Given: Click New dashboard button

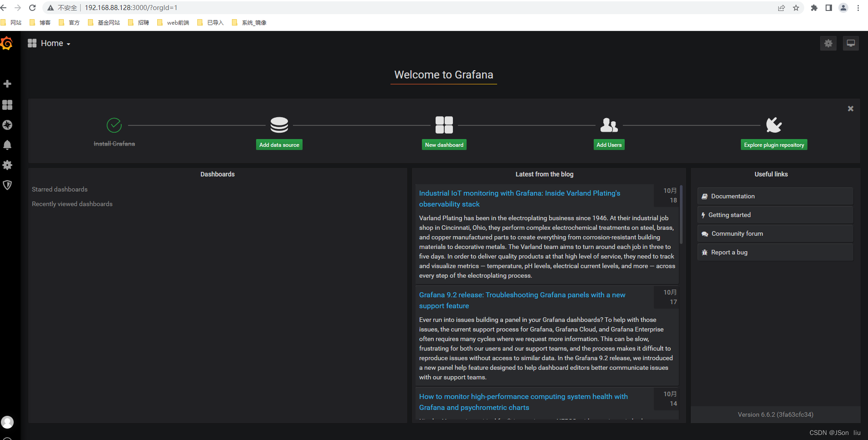Looking at the screenshot, I should (444, 145).
